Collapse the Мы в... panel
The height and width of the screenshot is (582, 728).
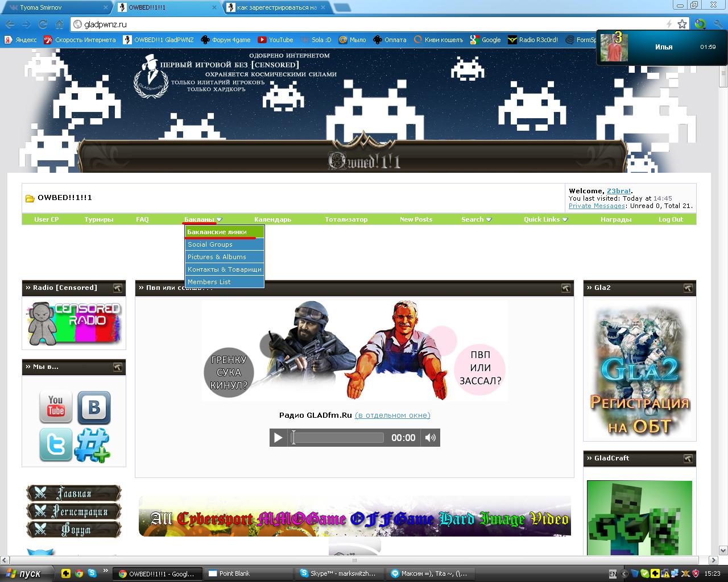(x=117, y=367)
